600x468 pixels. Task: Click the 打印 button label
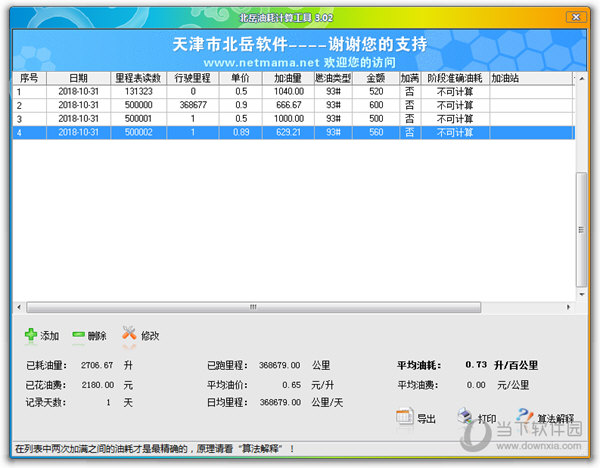487,419
